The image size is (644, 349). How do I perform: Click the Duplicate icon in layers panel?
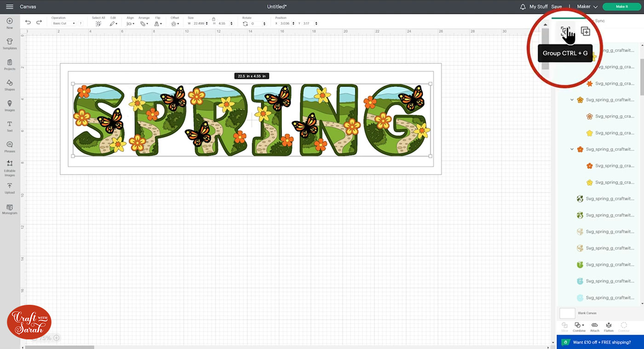[585, 31]
